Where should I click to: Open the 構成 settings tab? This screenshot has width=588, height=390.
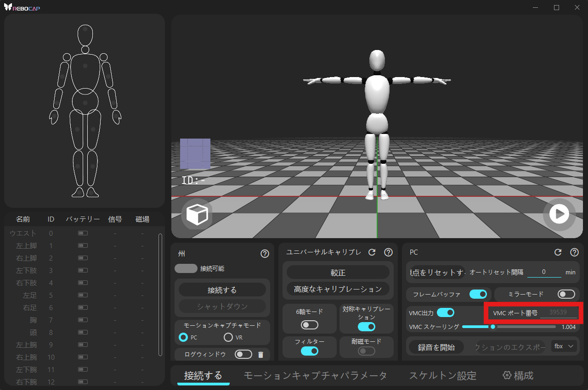click(518, 376)
